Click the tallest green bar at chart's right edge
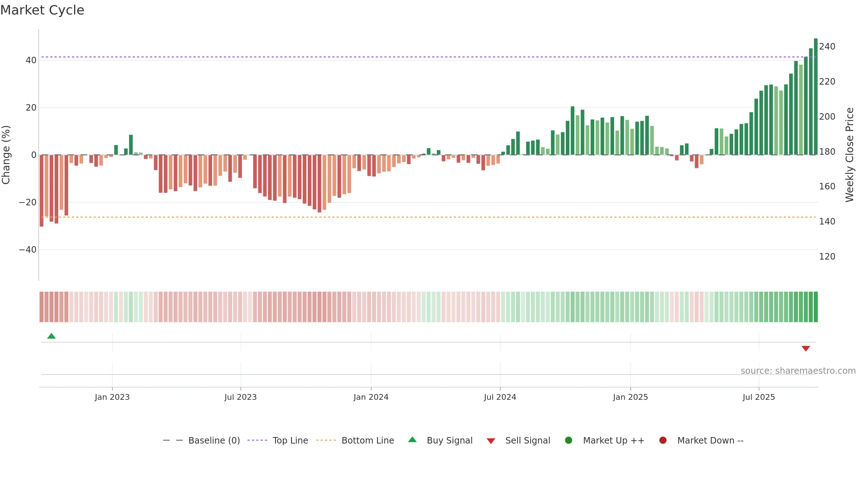The height and width of the screenshot is (488, 868). pyautogui.click(x=816, y=97)
